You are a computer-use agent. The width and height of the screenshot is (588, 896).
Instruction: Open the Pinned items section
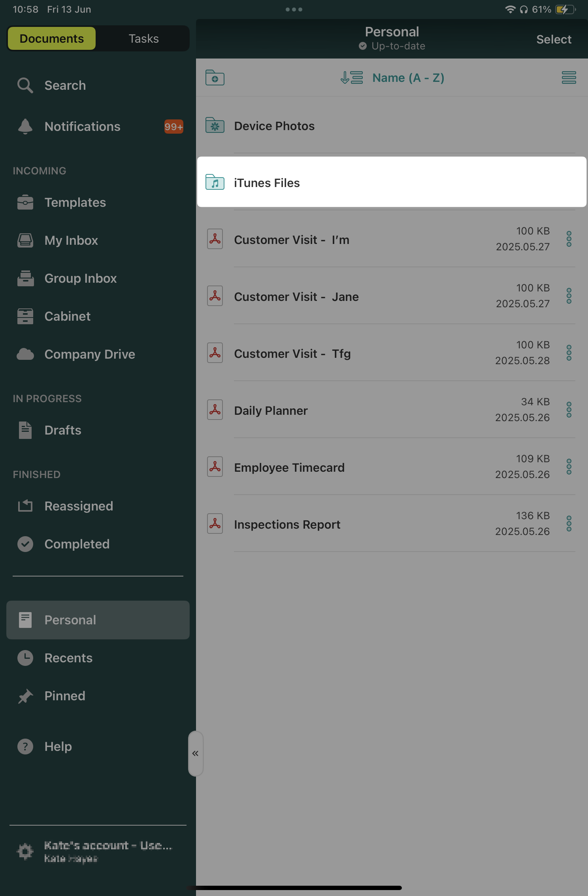(65, 696)
